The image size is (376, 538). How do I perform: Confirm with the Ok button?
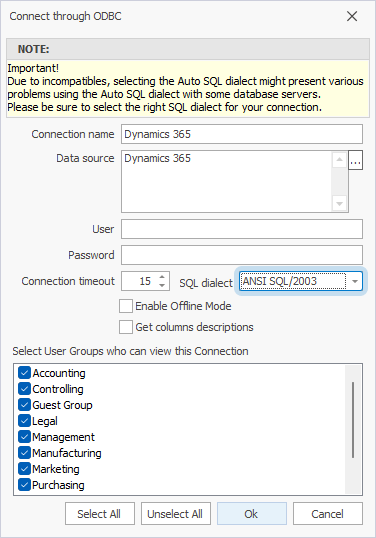[x=252, y=514]
